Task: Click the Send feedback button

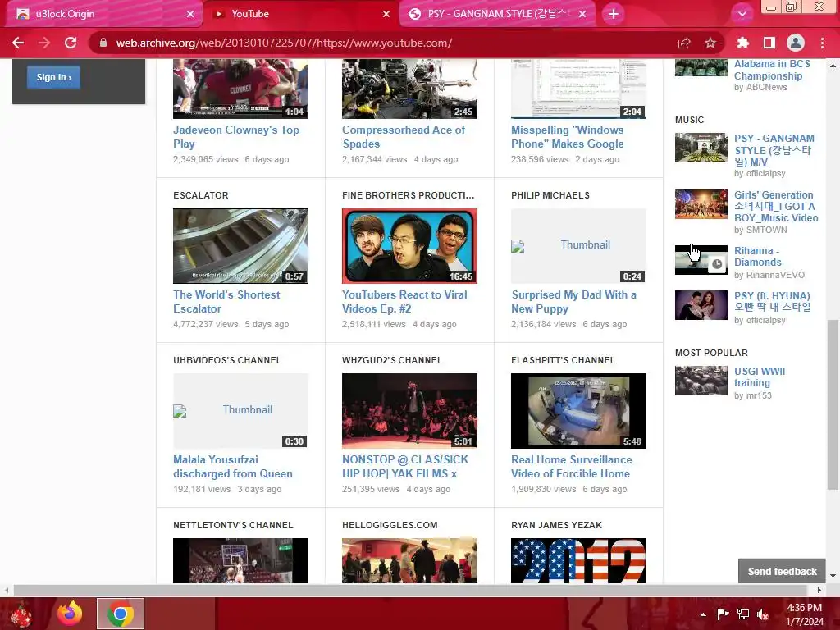Action: click(x=782, y=571)
